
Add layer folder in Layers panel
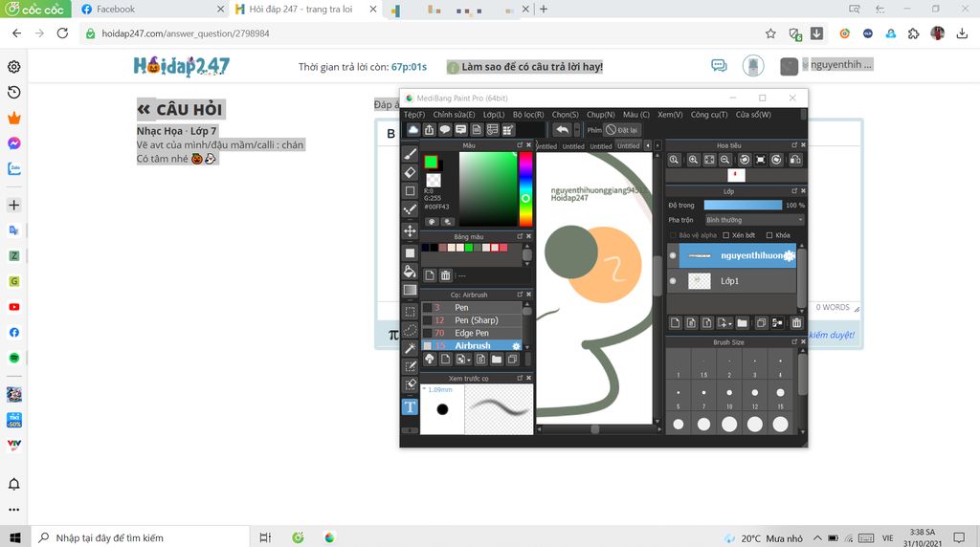(x=742, y=323)
